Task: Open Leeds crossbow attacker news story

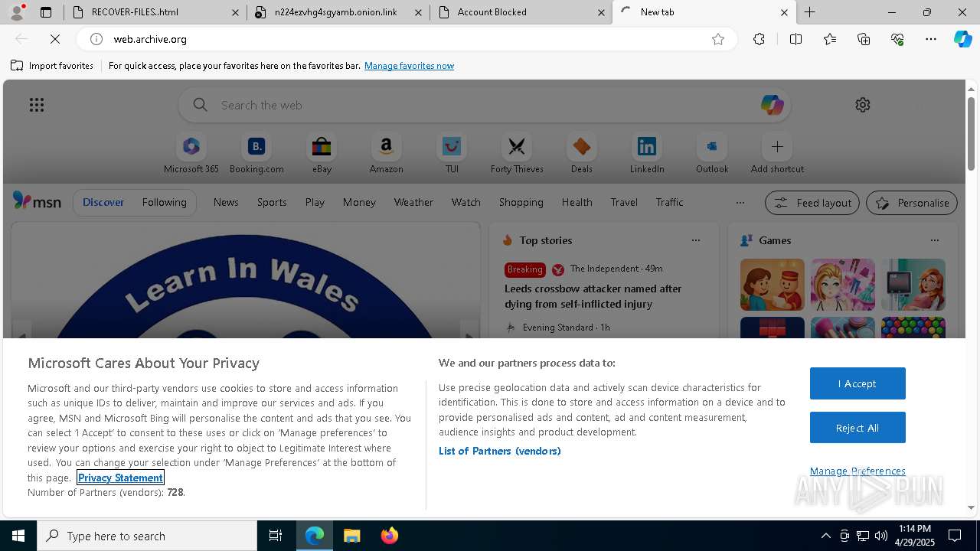Action: (593, 296)
